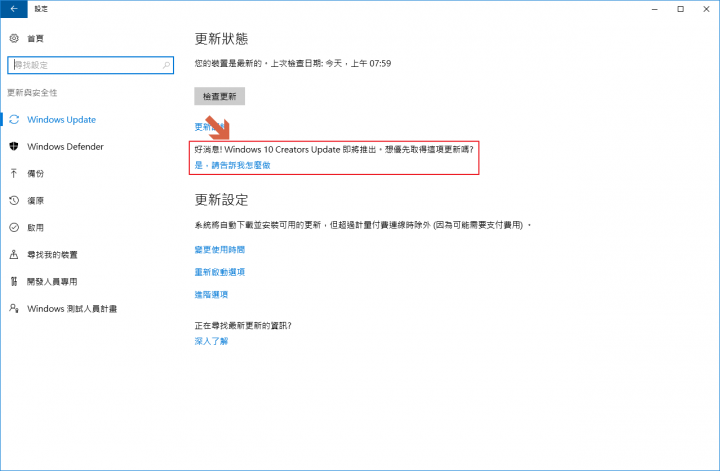Click the Windows 10 Creators Update message
The width and height of the screenshot is (720, 471).
[x=334, y=149]
